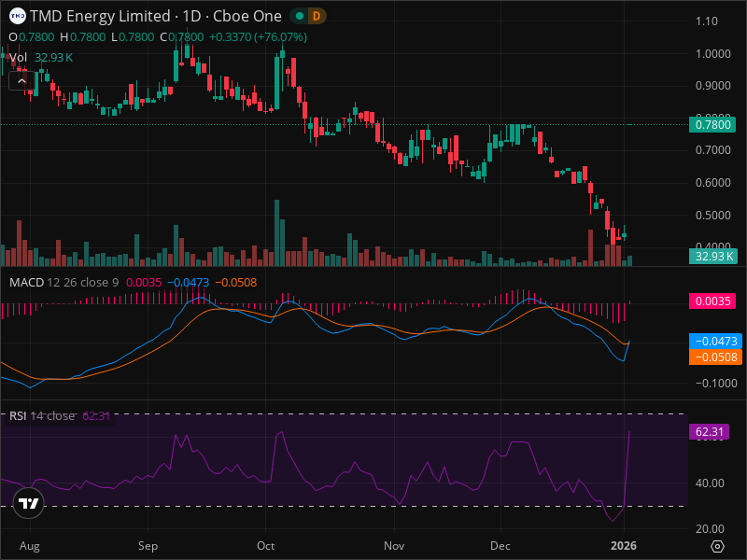This screenshot has width=747, height=560.
Task: Click the H 0.7800 high value
Action: coord(83,37)
